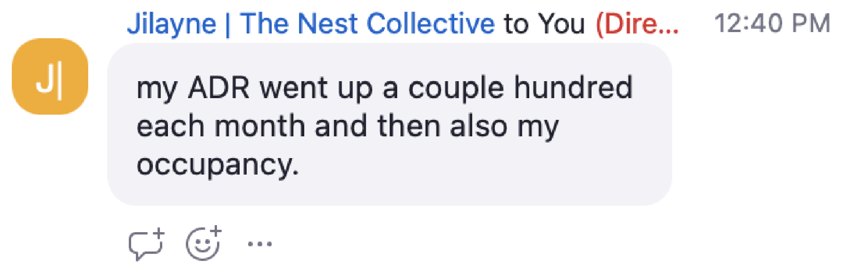Click the sender name Jilayne | The Nest Collective

(x=311, y=24)
